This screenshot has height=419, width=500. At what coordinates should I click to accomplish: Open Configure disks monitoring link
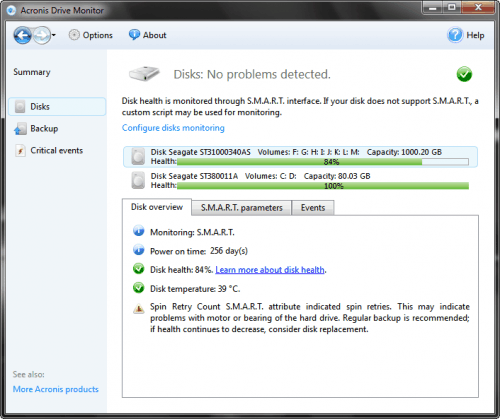pos(173,128)
